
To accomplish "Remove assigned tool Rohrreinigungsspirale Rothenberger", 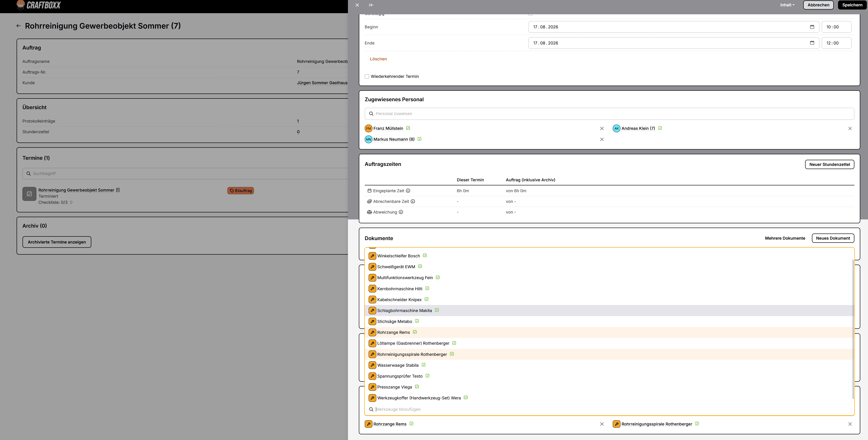I will [850, 424].
